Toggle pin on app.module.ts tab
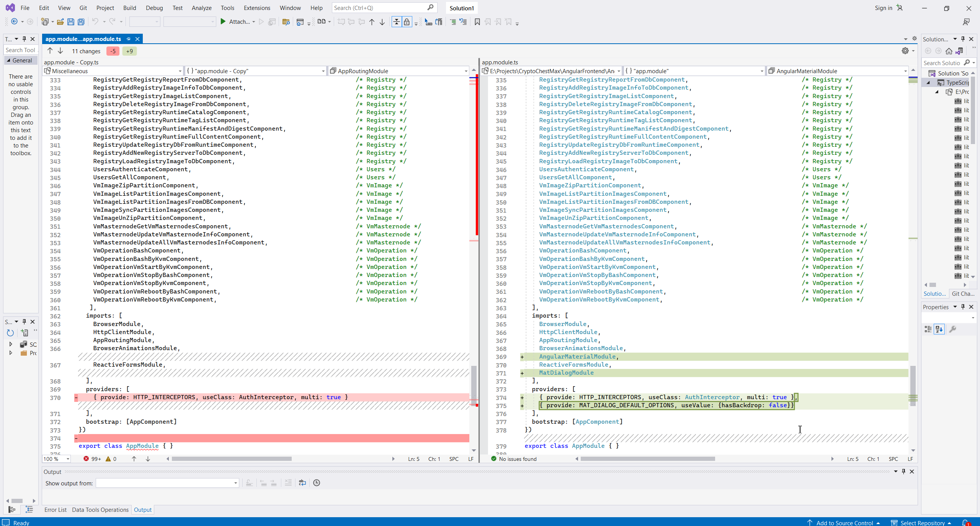This screenshot has width=980, height=526. point(129,39)
